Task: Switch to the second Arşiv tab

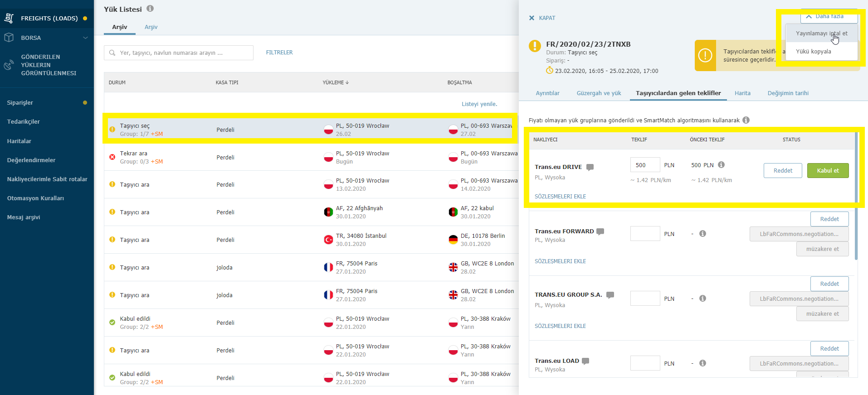Action: 151,27
